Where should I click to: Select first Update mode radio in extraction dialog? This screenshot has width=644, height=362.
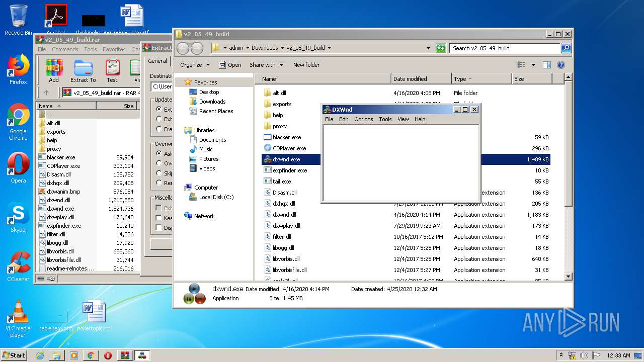click(159, 109)
